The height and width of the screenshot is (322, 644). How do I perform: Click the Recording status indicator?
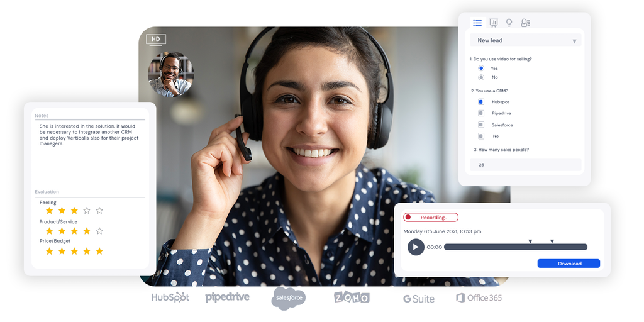point(431,217)
